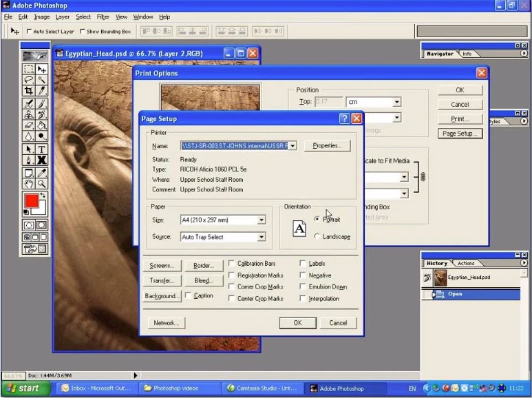Activate the Zoom magnifier tool
Screen dimensions: 532x398
tap(42, 185)
